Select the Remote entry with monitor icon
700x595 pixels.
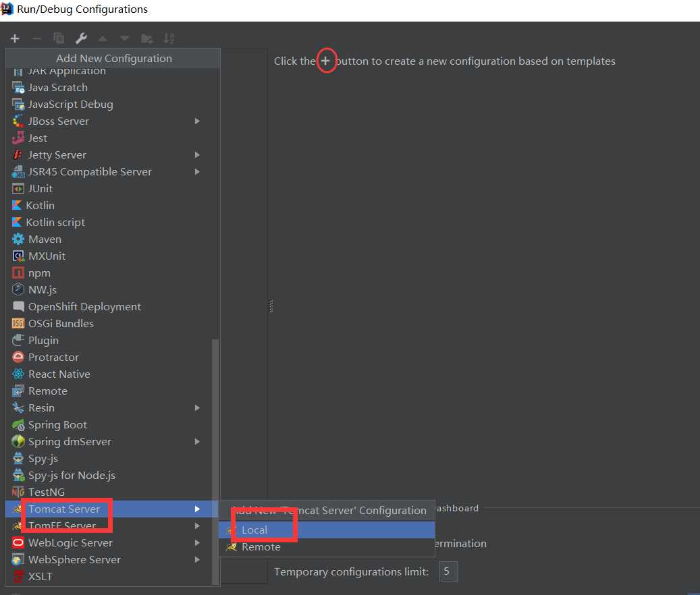[109, 391]
